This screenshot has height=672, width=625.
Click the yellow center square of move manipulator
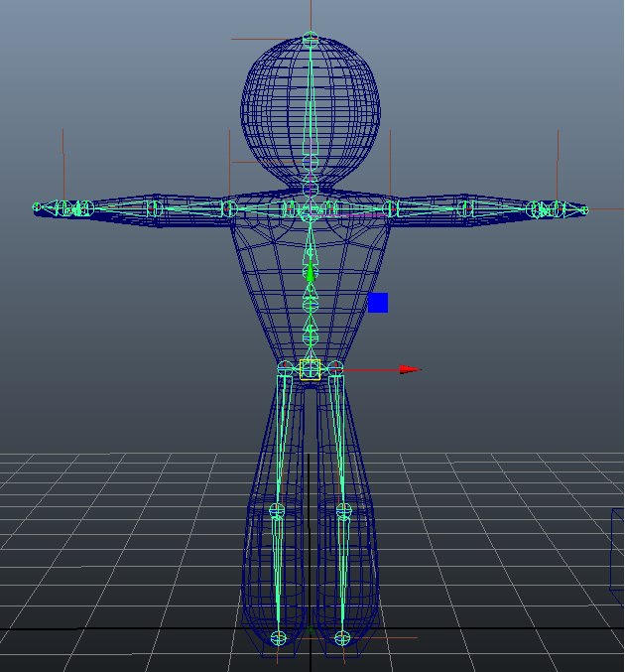[x=311, y=369]
